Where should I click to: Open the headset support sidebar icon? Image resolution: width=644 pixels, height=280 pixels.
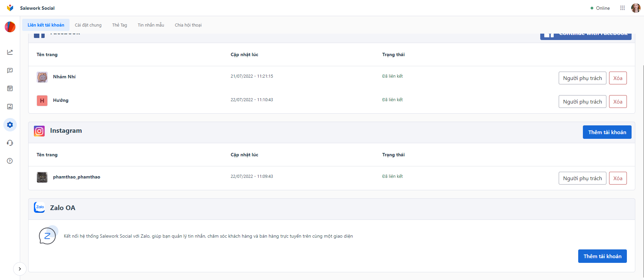[10, 143]
